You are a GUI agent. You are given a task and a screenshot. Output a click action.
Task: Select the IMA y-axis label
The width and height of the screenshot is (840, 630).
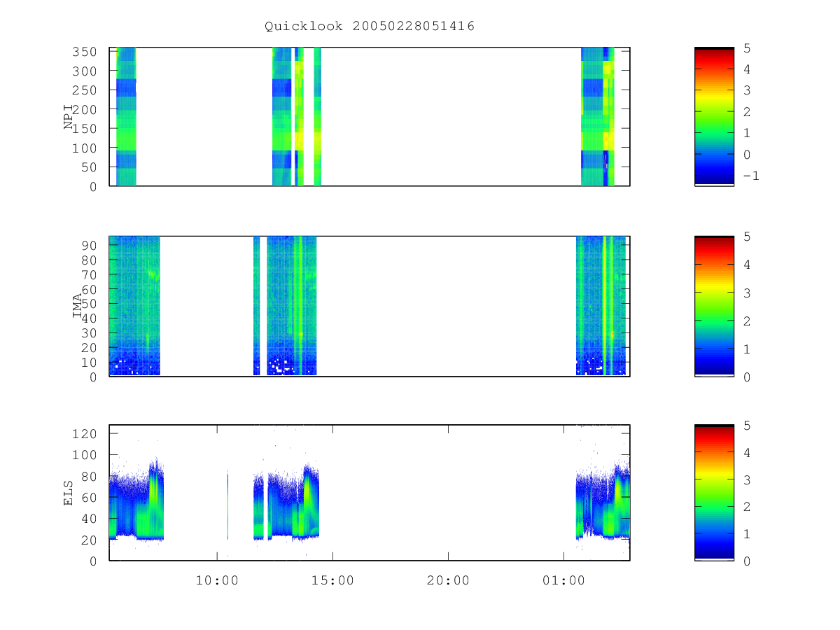click(x=77, y=306)
